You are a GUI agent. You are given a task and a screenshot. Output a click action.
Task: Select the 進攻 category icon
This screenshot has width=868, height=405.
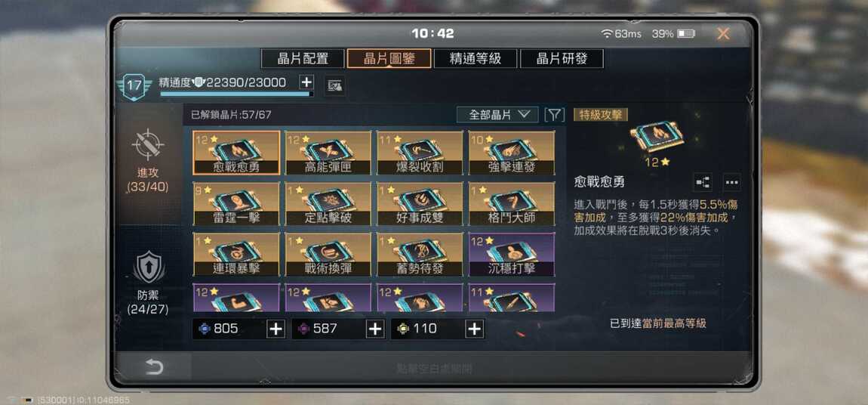148,145
